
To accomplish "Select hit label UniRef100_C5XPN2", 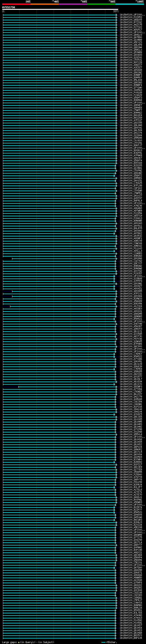I will point(131,170).
